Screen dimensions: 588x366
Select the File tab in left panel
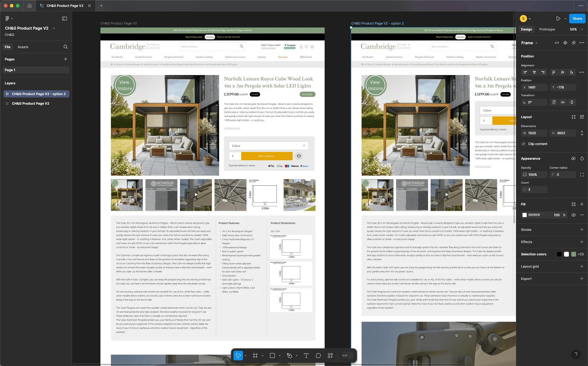[x=7, y=47]
